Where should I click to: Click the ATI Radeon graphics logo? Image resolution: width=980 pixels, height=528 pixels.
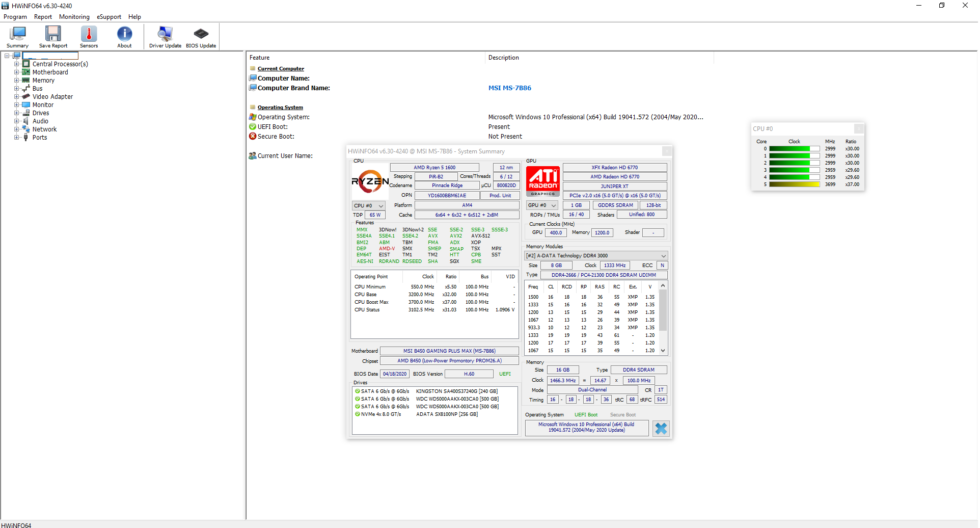[543, 181]
